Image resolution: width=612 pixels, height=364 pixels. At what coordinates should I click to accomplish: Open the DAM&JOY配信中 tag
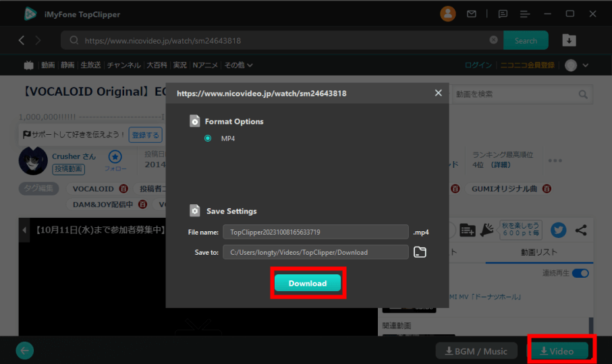103,204
